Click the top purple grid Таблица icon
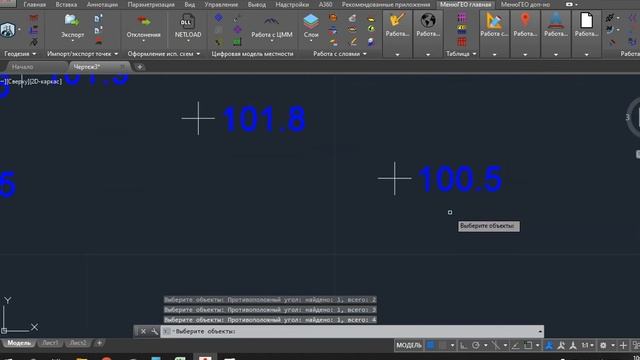The width and height of the screenshot is (640, 360). (462, 18)
